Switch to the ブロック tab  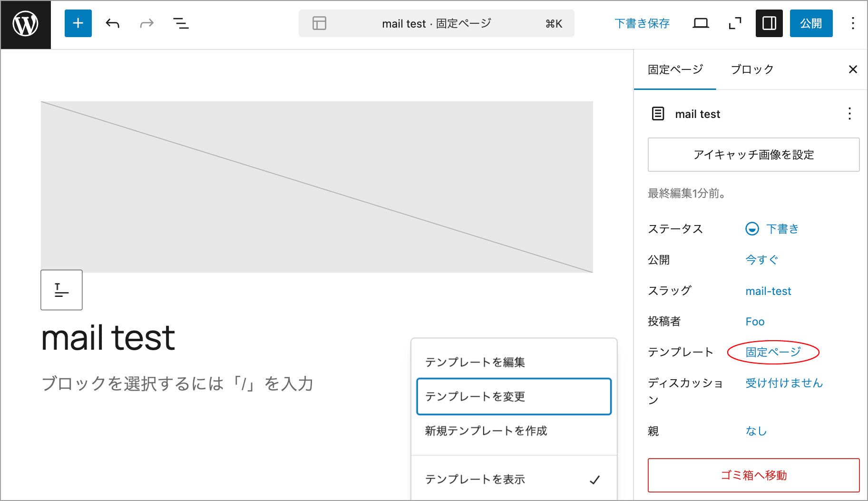pos(752,69)
